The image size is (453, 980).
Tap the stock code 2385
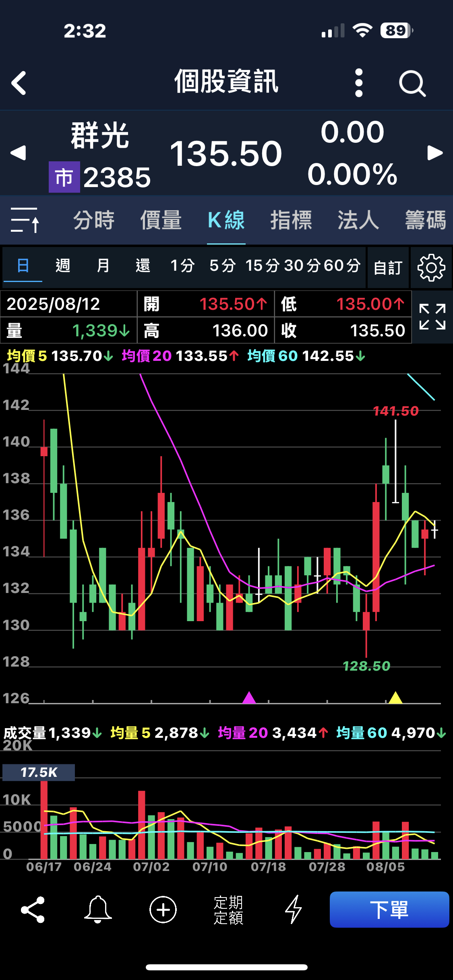(x=117, y=177)
